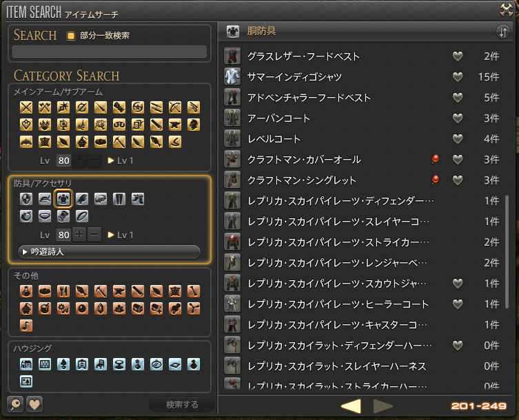Decrease main arm level with minus button

pyautogui.click(x=95, y=162)
